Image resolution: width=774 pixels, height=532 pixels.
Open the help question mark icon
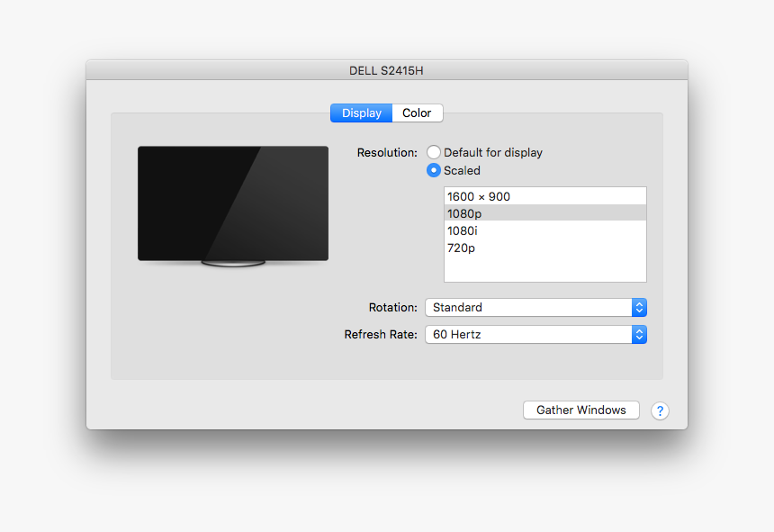click(x=660, y=410)
